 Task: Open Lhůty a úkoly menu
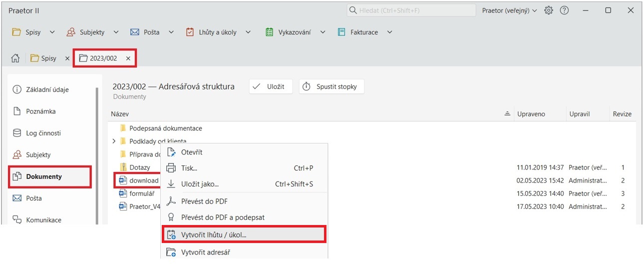point(211,32)
